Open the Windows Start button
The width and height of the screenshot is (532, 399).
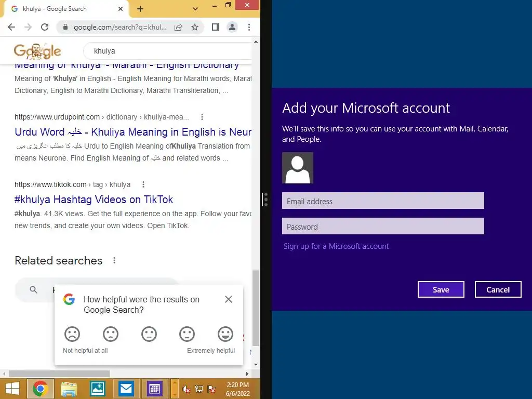tap(12, 389)
